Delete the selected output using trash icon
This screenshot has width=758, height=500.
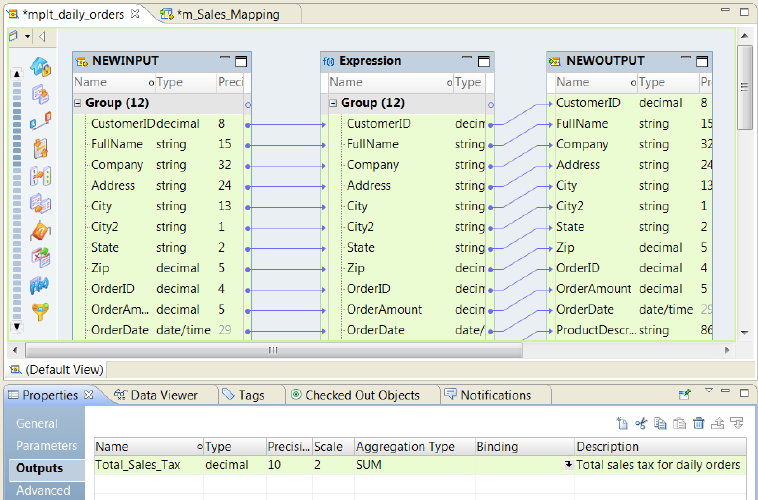point(699,424)
